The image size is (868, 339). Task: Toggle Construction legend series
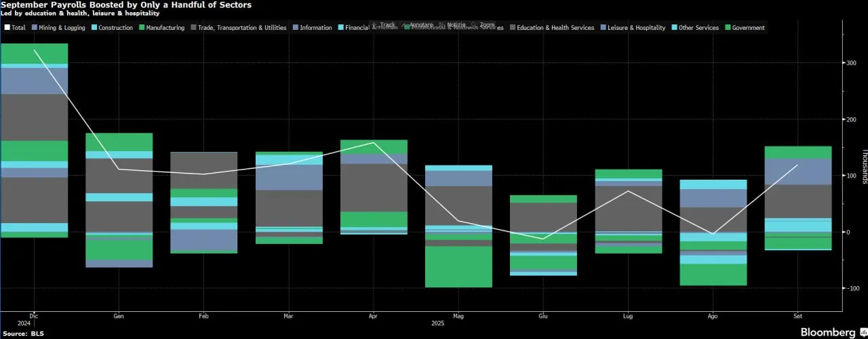coord(112,28)
